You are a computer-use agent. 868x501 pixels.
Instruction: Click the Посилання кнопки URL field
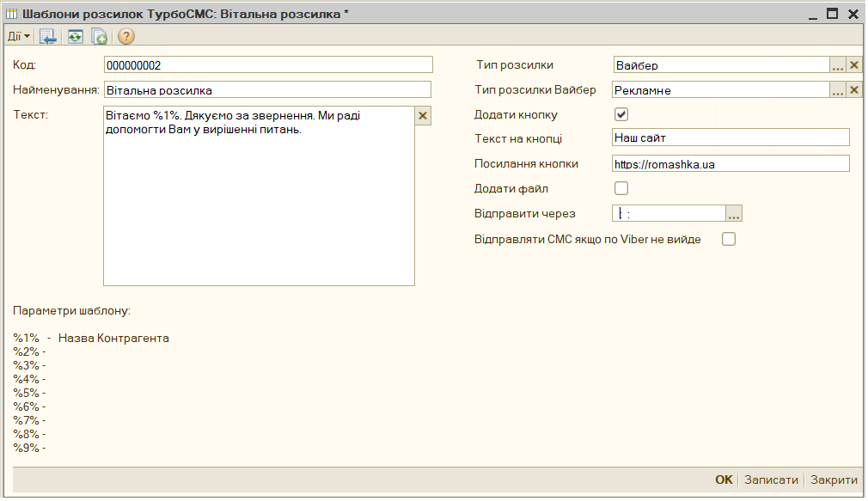[730, 164]
